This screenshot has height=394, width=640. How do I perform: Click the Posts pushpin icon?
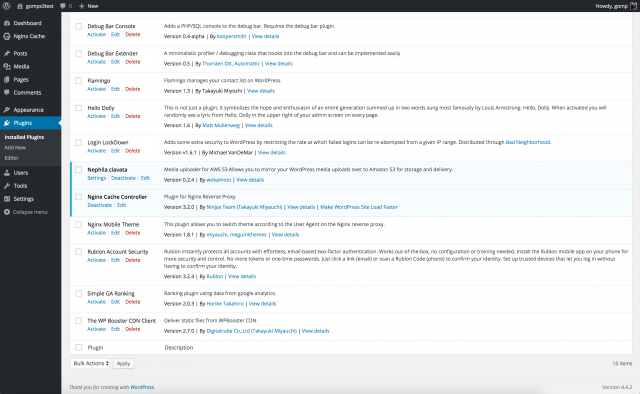click(7, 53)
